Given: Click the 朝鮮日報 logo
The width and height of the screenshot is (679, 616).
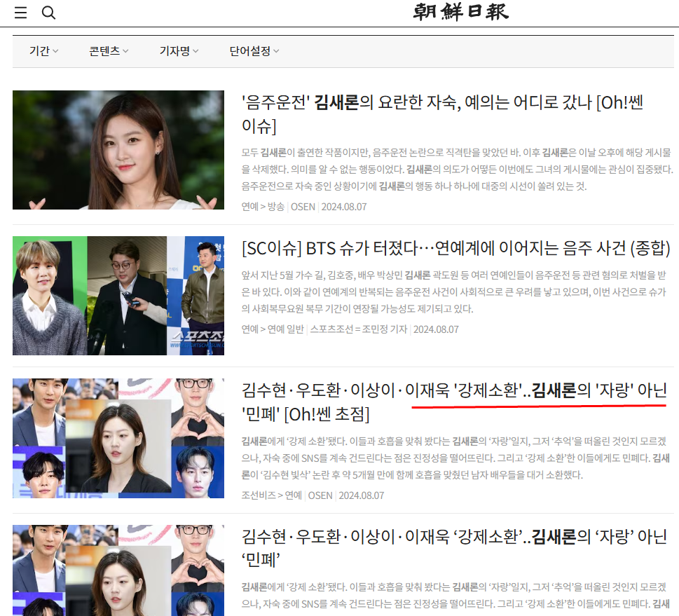Looking at the screenshot, I should (x=461, y=12).
